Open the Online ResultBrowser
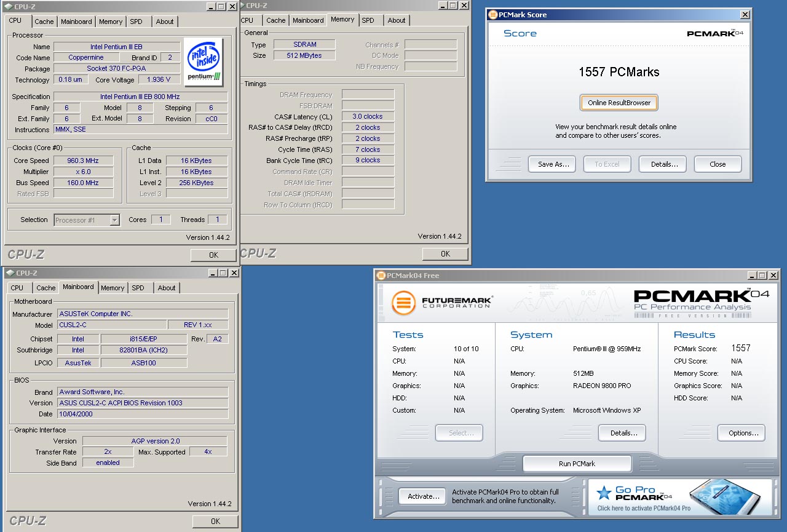Screen dimensions: 787x532 [x=619, y=103]
